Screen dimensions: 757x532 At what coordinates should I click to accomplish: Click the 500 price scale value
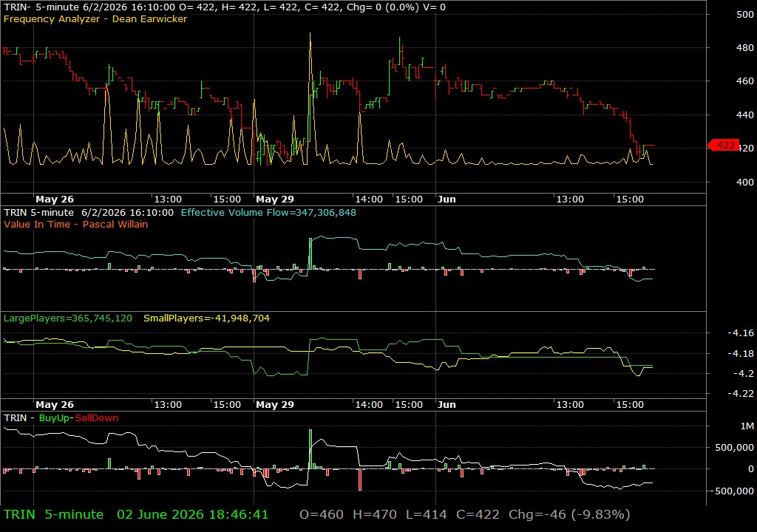(745, 15)
